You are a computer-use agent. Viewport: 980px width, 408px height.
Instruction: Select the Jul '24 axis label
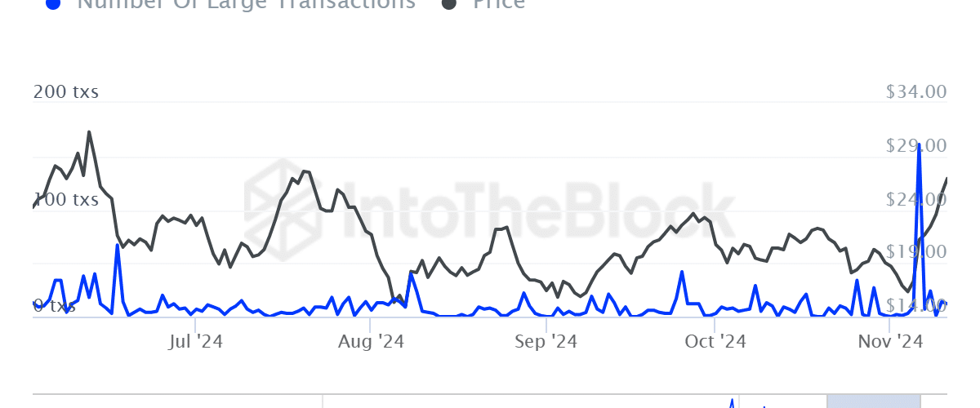[x=195, y=342]
